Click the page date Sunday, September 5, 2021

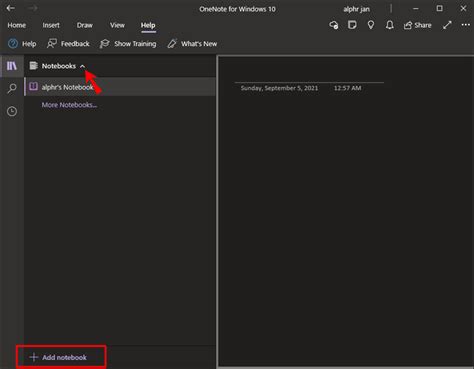coord(279,88)
